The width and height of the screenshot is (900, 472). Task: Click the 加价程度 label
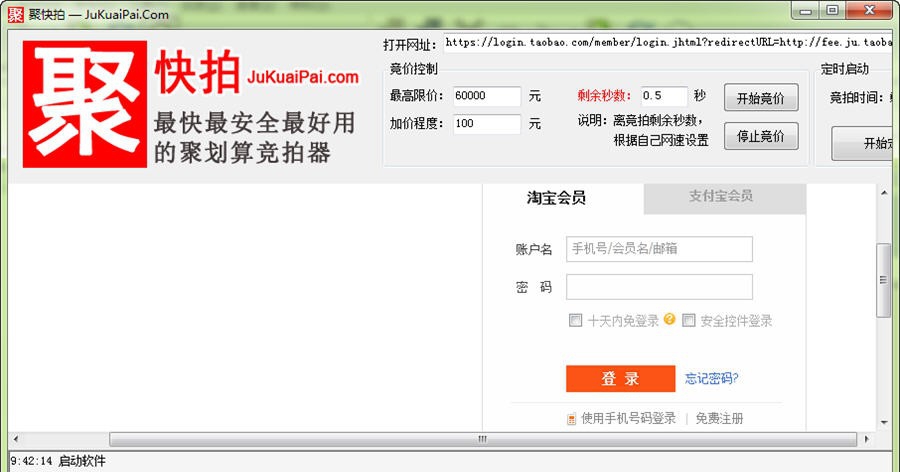click(417, 123)
